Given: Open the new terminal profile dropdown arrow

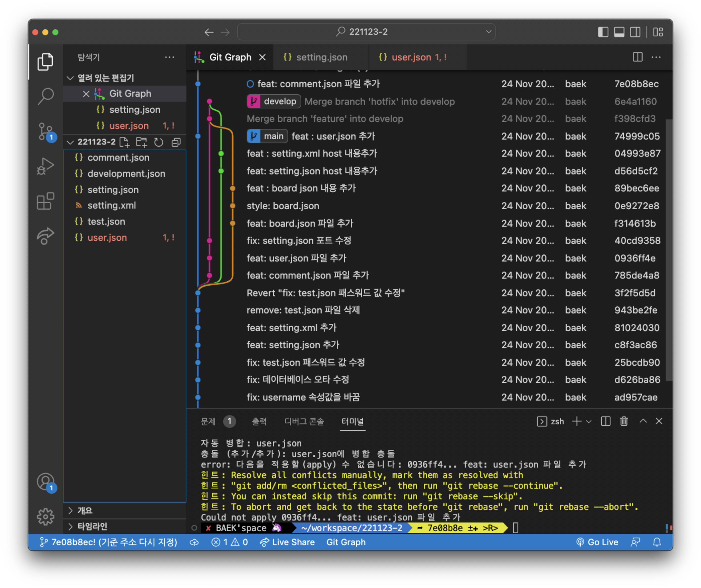Looking at the screenshot, I should click(x=589, y=421).
